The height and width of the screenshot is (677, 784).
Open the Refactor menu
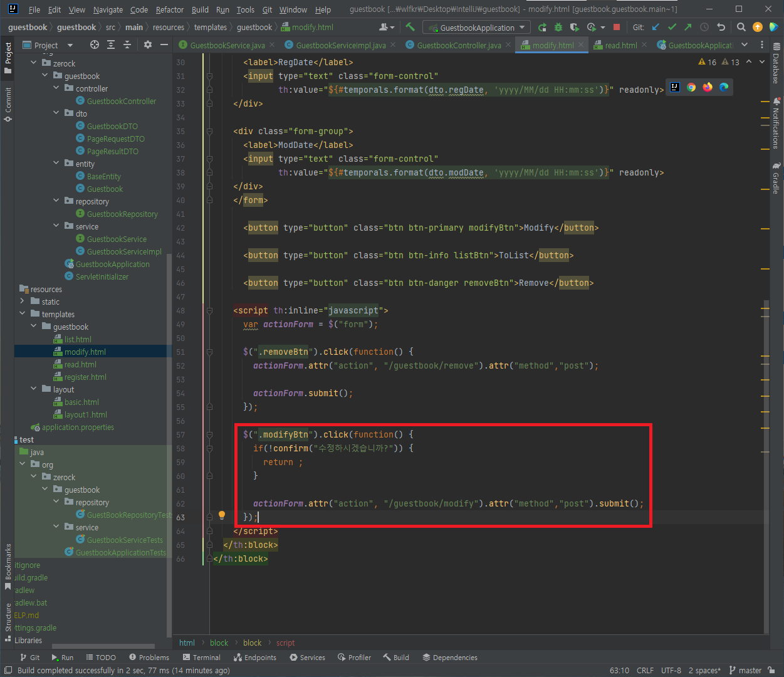point(170,9)
